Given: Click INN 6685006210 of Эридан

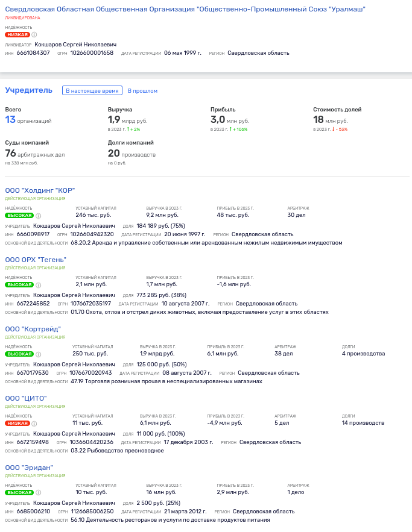Looking at the screenshot, I should (33, 512).
